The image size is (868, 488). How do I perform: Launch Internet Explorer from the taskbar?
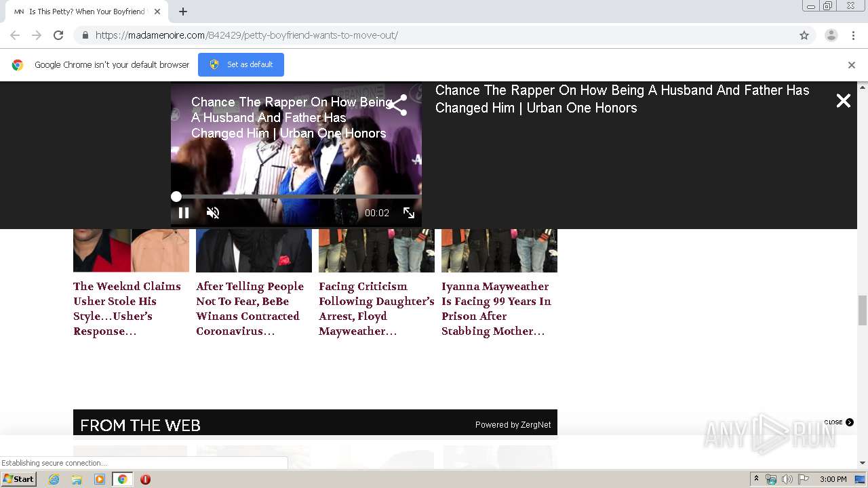pyautogui.click(x=54, y=479)
